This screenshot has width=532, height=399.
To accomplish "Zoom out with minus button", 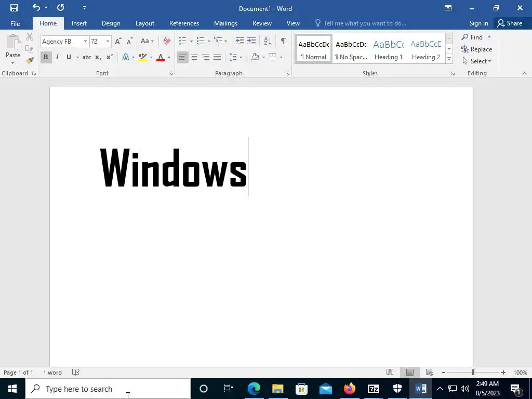I will tap(444, 373).
